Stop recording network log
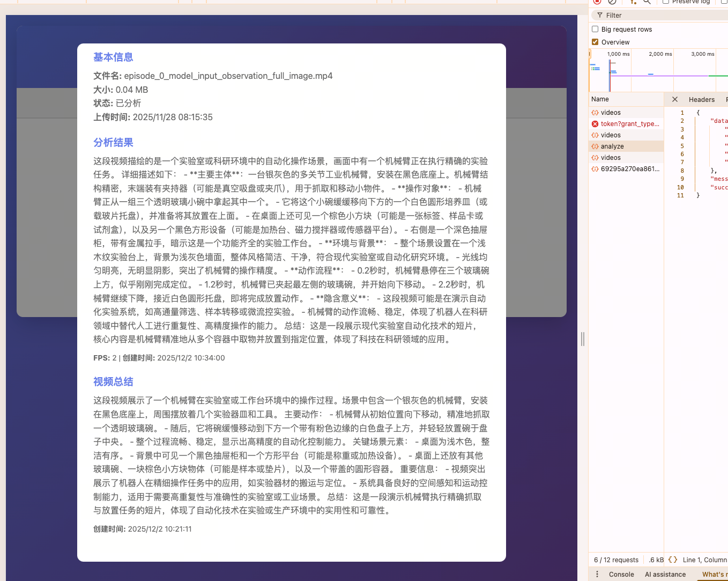 pos(597,2)
